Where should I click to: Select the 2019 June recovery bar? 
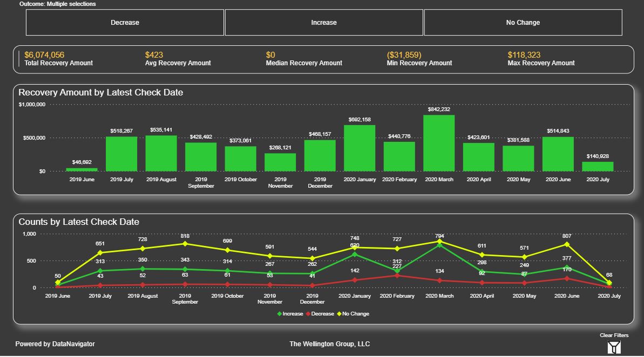(82, 169)
